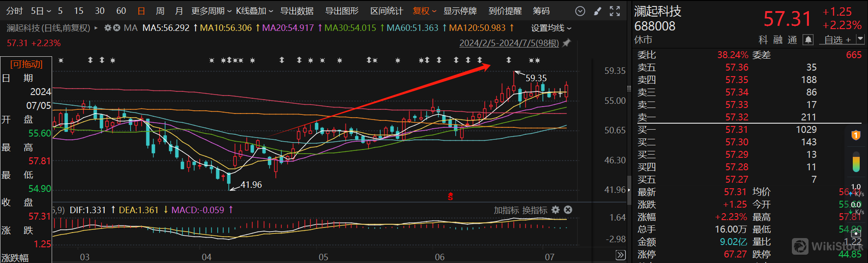Click 卖五 price 57.36

click(x=737, y=67)
